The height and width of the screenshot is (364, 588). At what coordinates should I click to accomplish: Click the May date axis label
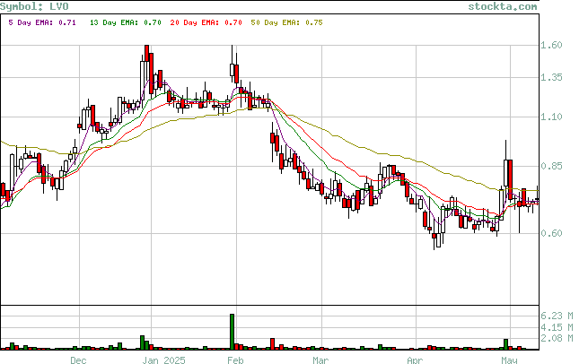(509, 360)
